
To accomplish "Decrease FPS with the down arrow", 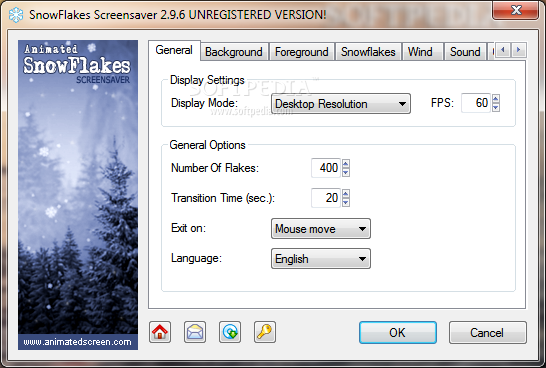I will pos(496,108).
